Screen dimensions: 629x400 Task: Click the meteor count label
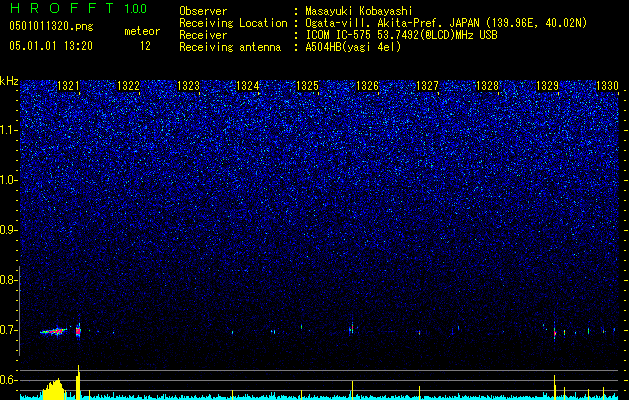tap(142, 31)
